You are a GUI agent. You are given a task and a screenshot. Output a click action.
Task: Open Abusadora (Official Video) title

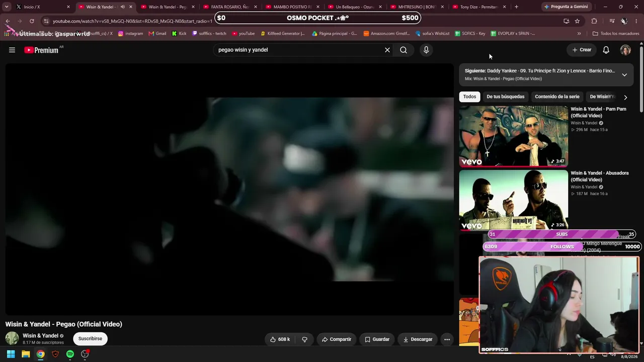(x=600, y=176)
